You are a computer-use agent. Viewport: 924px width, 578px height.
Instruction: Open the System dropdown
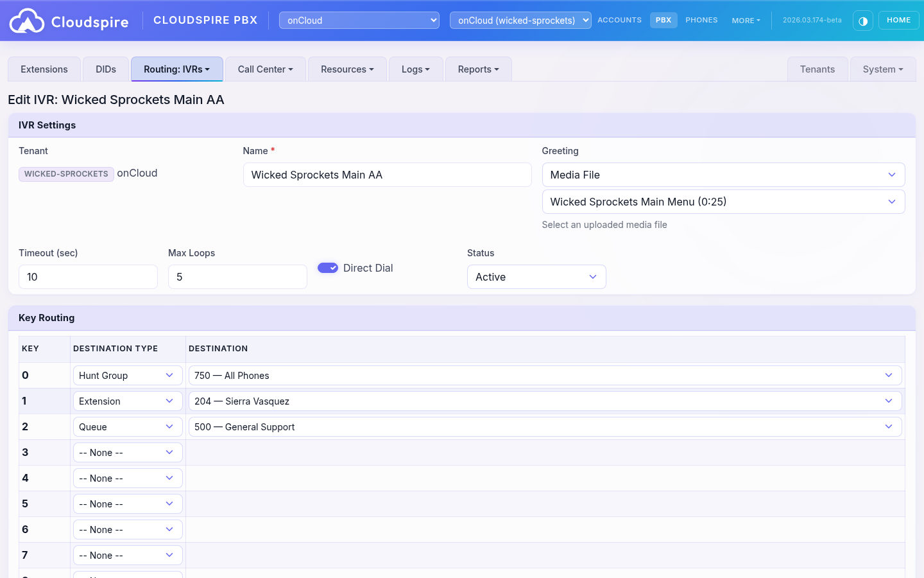(882, 69)
